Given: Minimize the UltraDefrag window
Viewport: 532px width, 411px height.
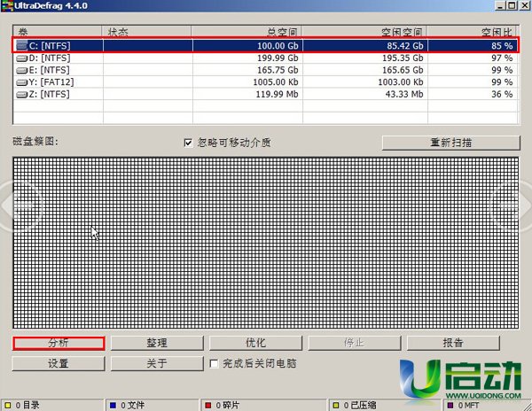Looking at the screenshot, I should 500,5.
